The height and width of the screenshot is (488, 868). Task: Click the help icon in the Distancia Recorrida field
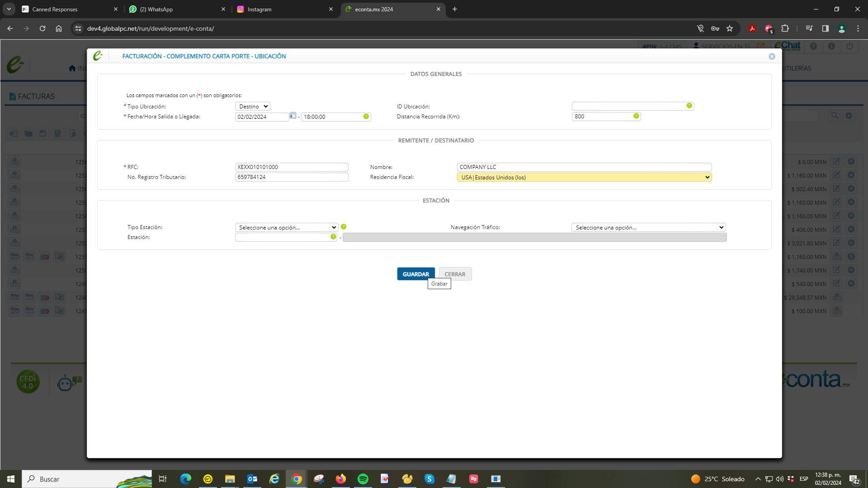coord(636,116)
